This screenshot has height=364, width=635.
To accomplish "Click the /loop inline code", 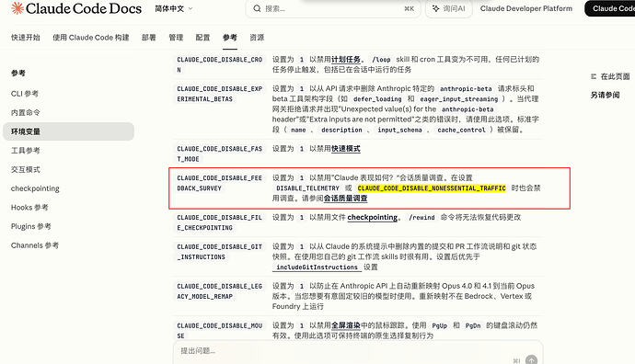I will 381,60.
